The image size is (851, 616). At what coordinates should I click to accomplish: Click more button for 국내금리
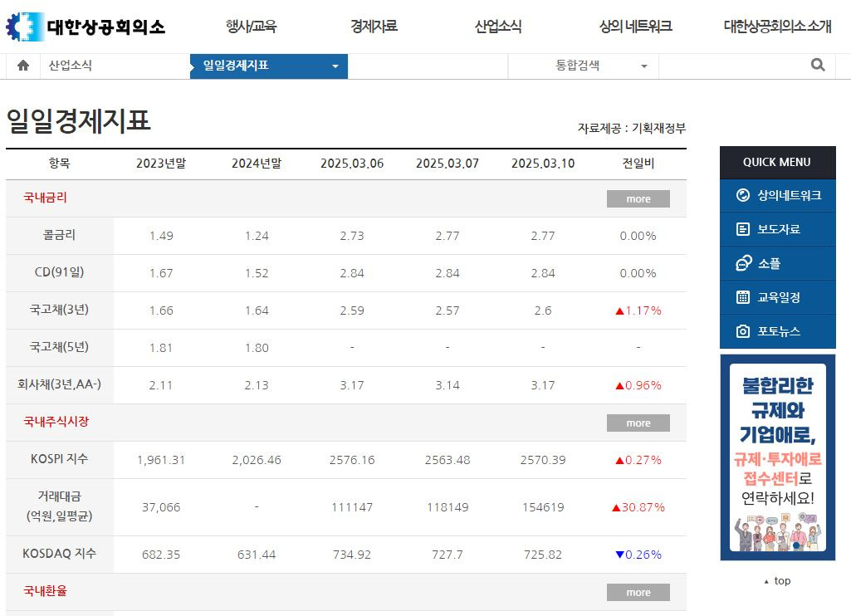(638, 198)
